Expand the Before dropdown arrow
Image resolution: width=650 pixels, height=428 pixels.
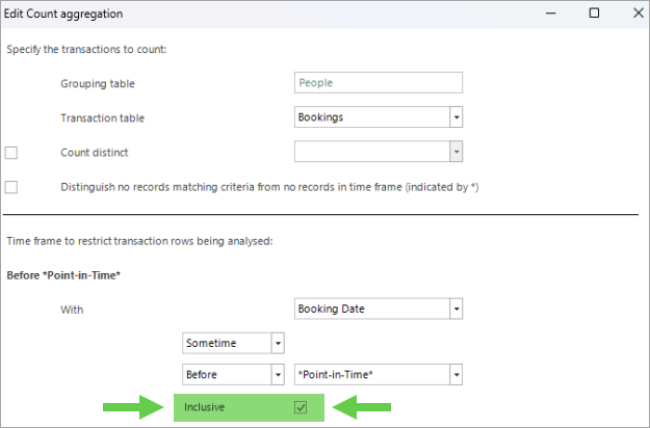(x=277, y=374)
